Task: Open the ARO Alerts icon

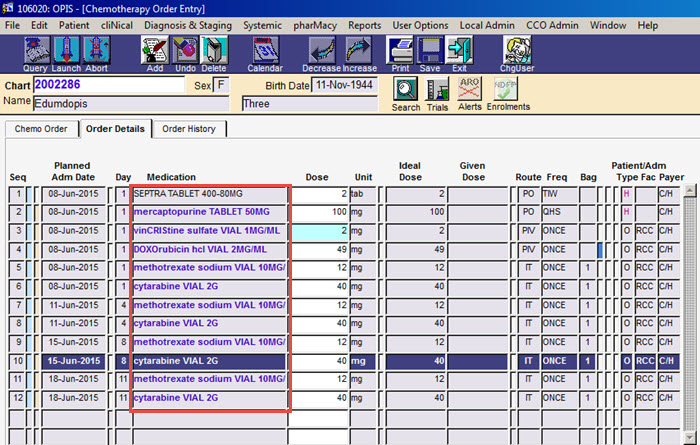Action: click(470, 88)
